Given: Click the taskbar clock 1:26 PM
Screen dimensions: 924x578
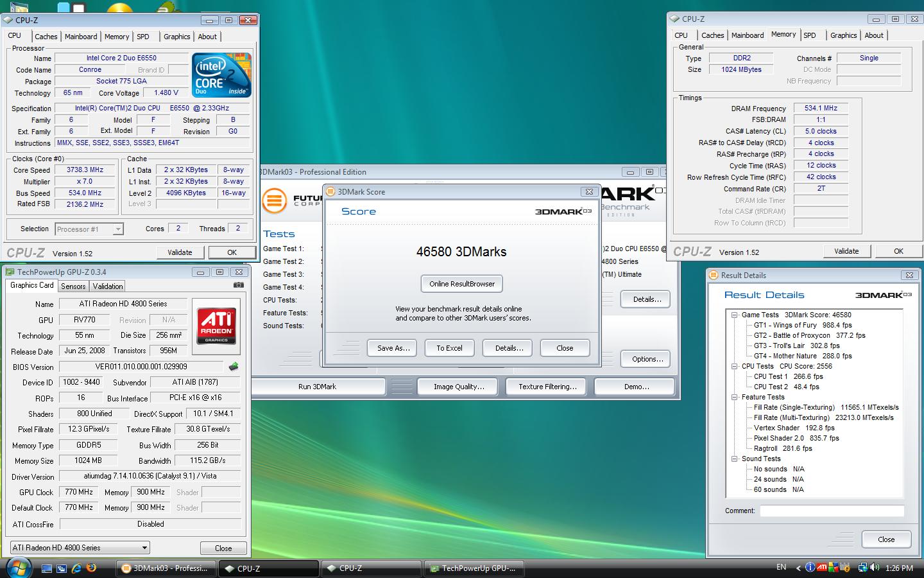Looking at the screenshot, I should click(898, 568).
